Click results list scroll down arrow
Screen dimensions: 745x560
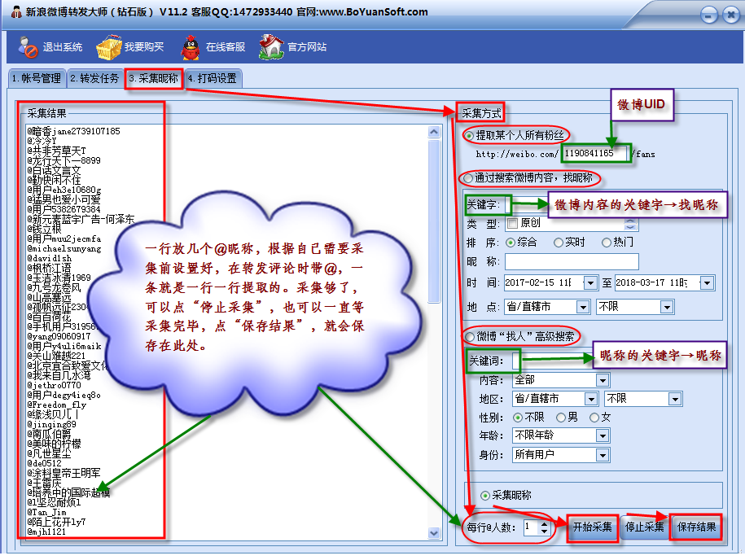[x=434, y=533]
